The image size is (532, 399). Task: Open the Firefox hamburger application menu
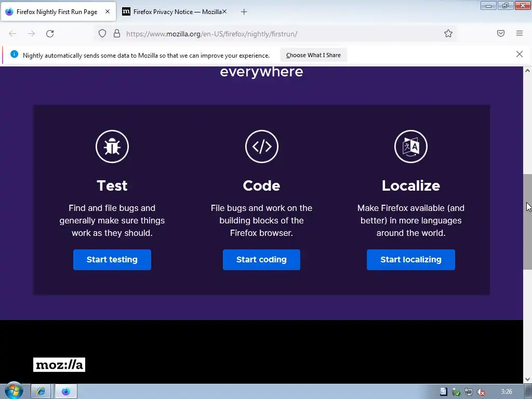click(520, 33)
